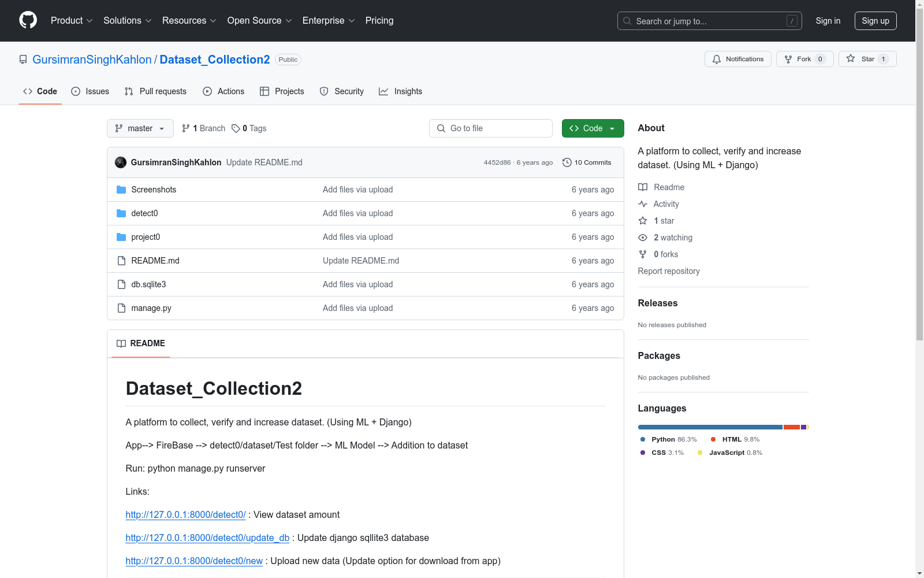Click the eye icon beside 2 watching
Viewport: 924px width, 578px height.
click(643, 238)
